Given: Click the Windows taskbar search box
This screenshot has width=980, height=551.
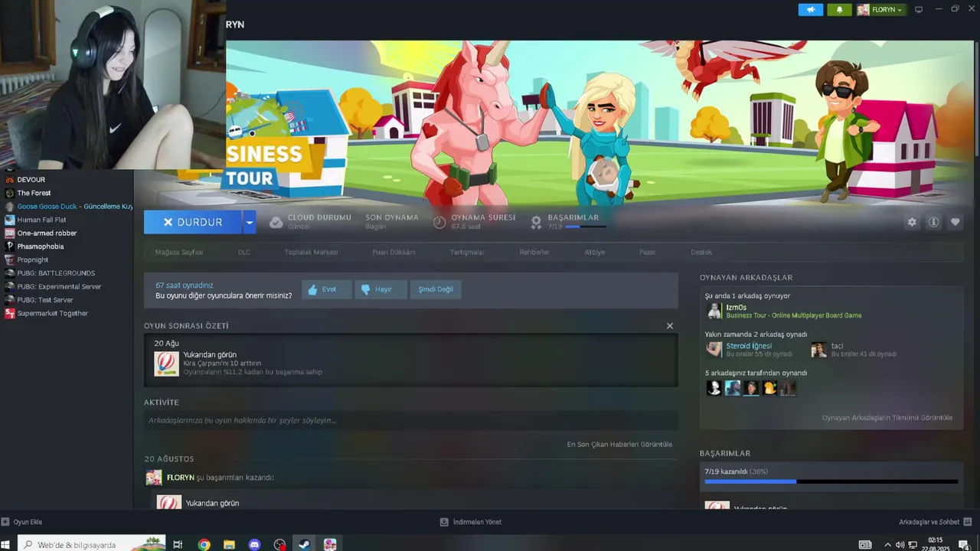Looking at the screenshot, I should (91, 545).
